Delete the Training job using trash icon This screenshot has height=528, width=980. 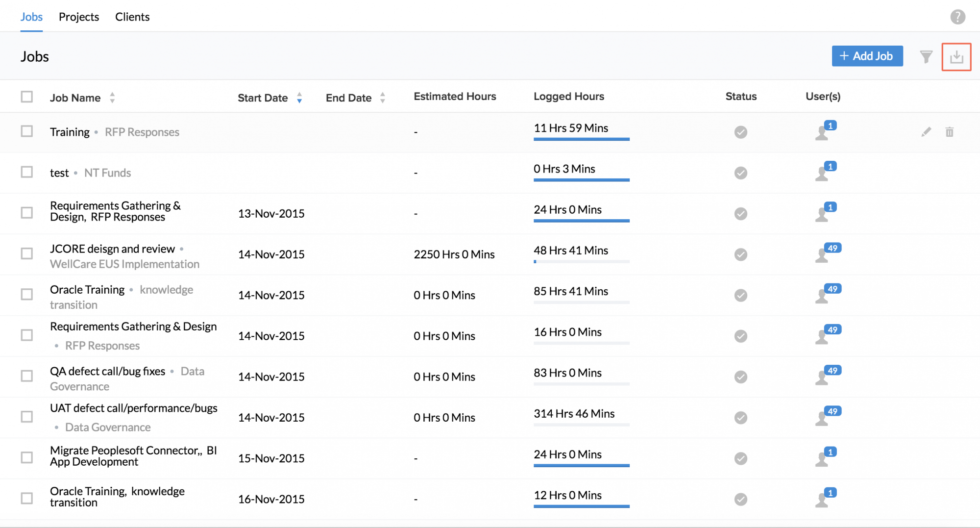coord(949,132)
